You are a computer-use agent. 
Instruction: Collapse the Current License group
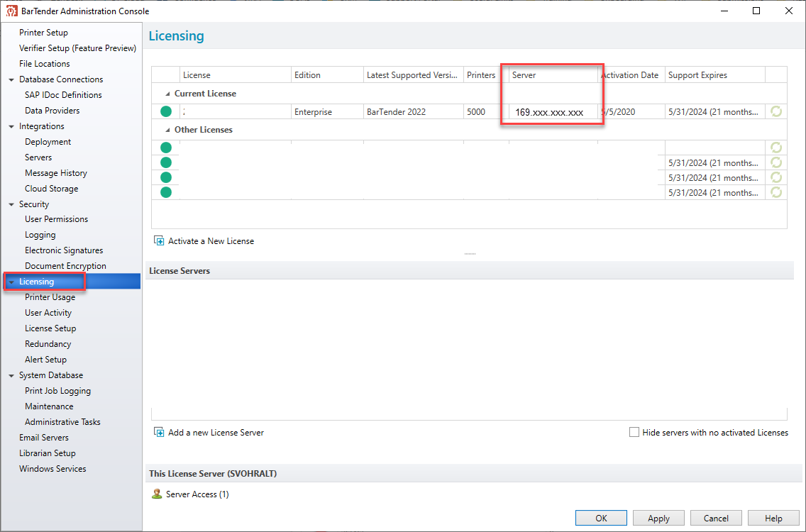(x=167, y=94)
